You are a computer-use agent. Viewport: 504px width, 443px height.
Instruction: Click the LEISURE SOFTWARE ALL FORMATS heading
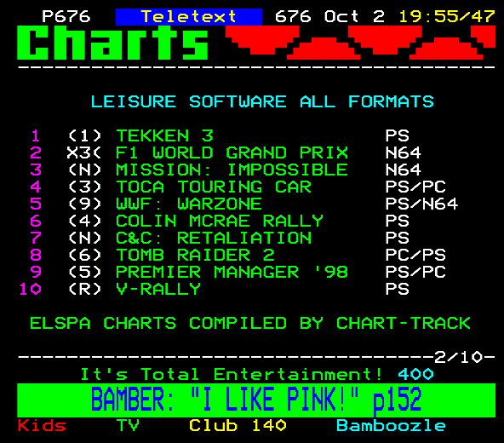tap(262, 101)
